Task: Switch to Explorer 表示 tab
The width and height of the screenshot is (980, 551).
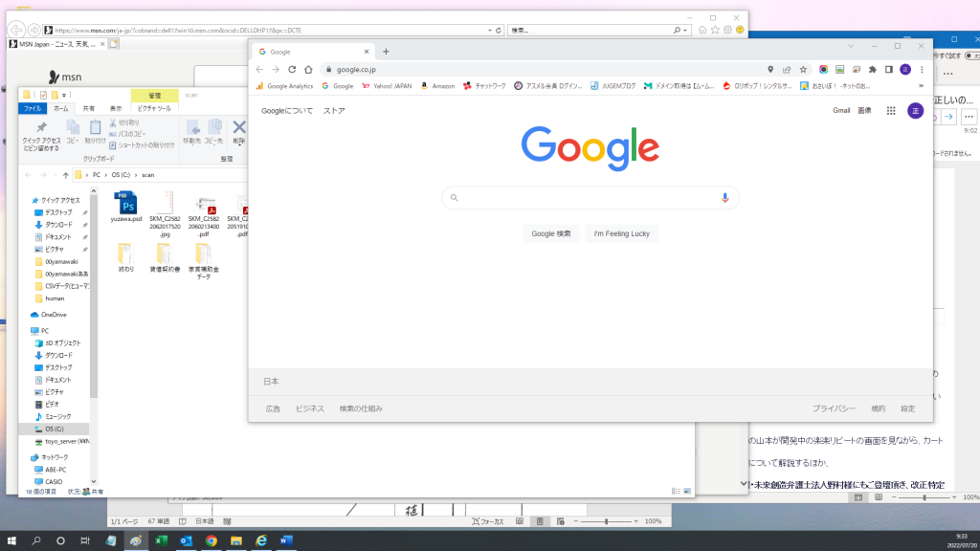Action: 116,108
